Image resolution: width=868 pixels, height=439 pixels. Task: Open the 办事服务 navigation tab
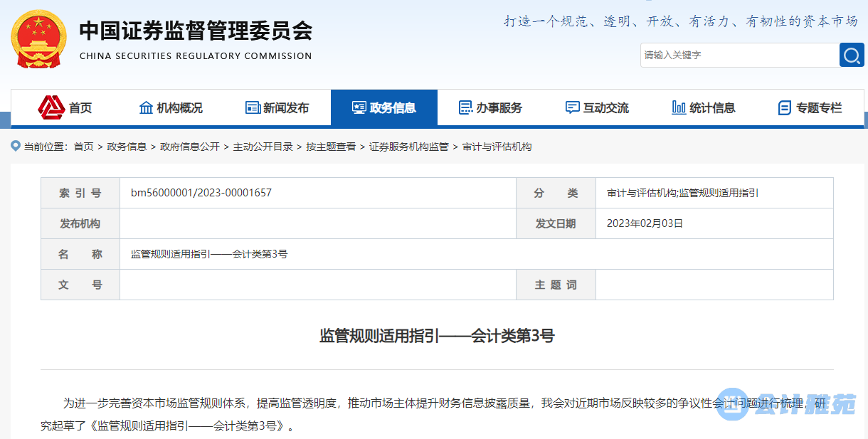click(x=491, y=107)
